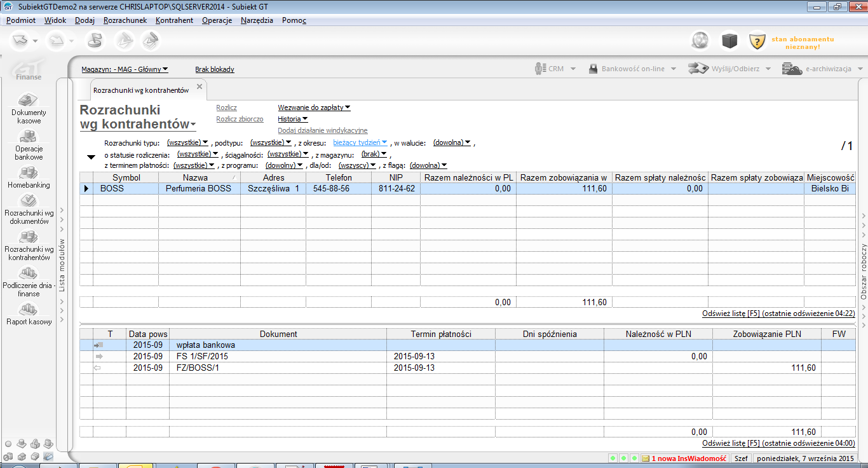
Task: Close the Rozrachunki wg kontrahentów tab
Action: click(x=199, y=86)
